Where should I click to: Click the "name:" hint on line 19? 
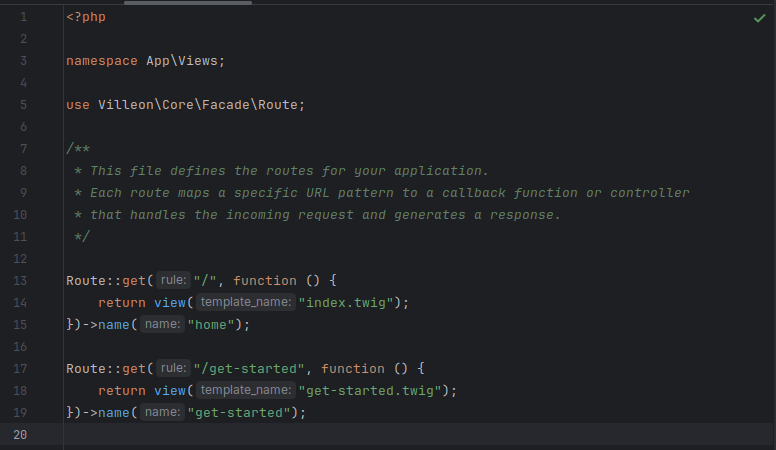pos(161,413)
